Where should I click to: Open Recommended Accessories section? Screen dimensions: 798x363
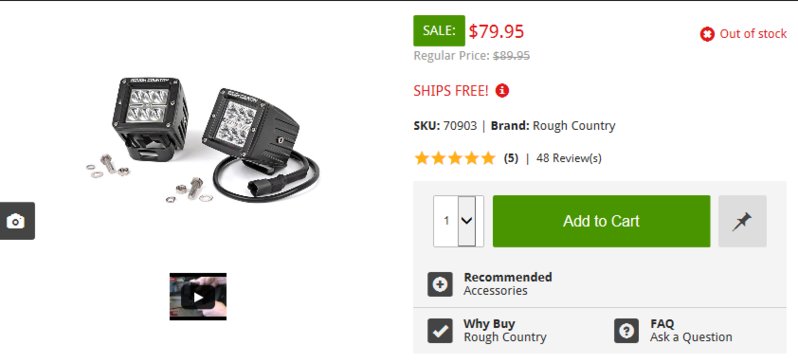click(x=507, y=284)
